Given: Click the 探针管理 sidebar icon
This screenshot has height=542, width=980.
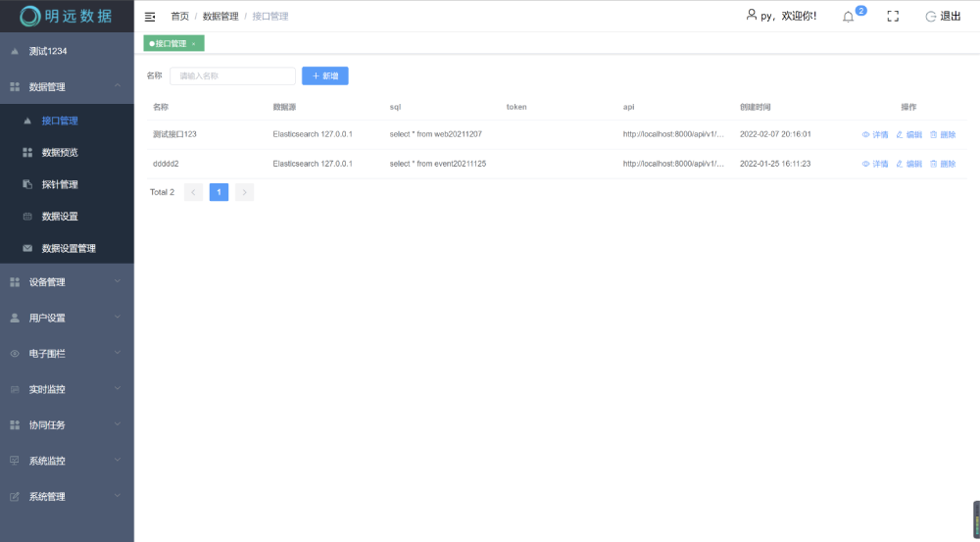Looking at the screenshot, I should coord(27,184).
